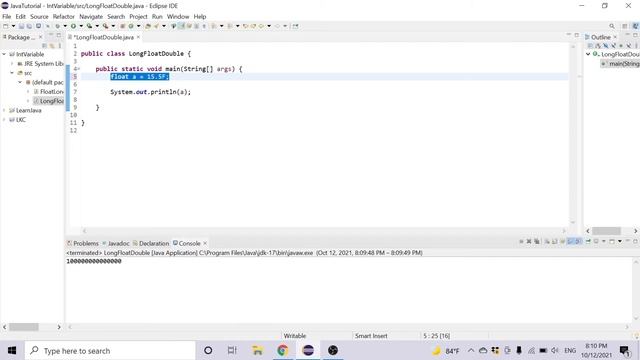640x360 pixels.
Task: Collapse the main method fold on line 4
Action: pos(78,69)
